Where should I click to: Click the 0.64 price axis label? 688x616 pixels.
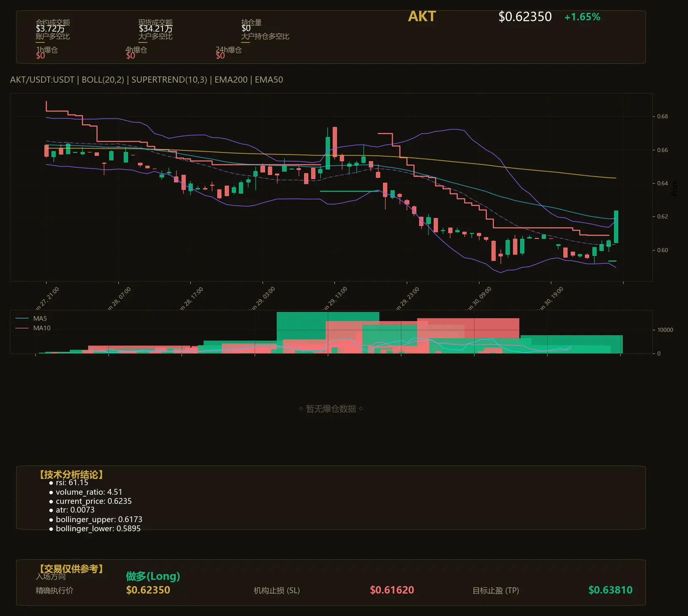click(662, 183)
